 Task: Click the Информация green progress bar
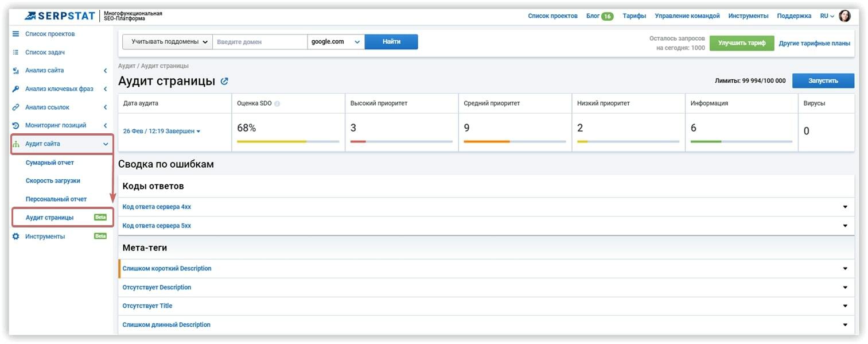pyautogui.click(x=741, y=141)
